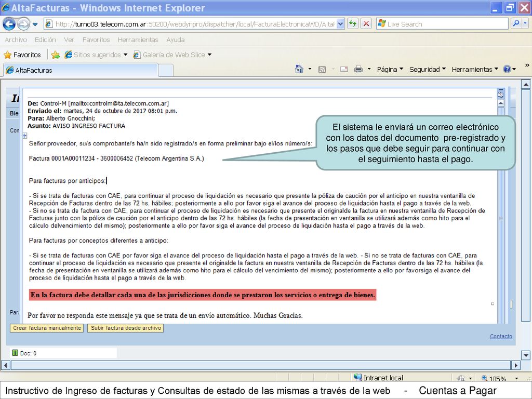Open the Seguridad command bar menu
Image resolution: width=532 pixels, height=399 pixels.
coord(427,69)
